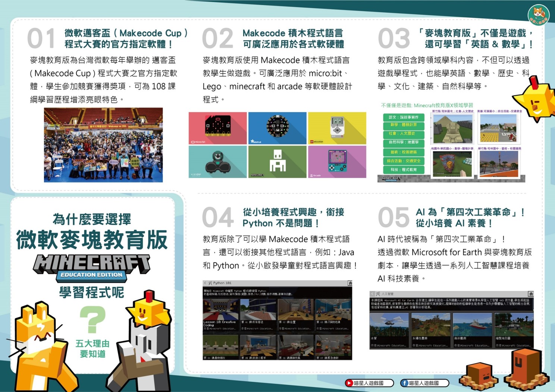This screenshot has height=392, width=555.
Task: Click the 綜合活動:交通安全 green label
Action: (404, 161)
